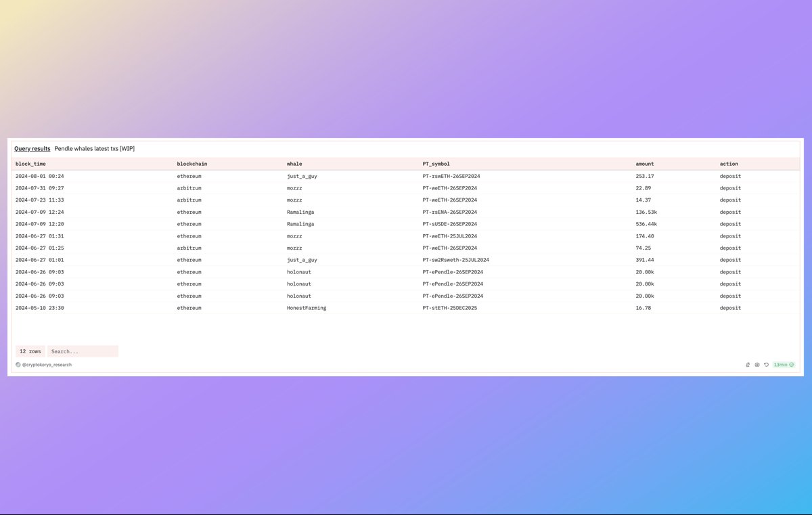The height and width of the screenshot is (515, 812).
Task: Click whale 'just_a_guy' in the 253.17 row
Action: (302, 176)
